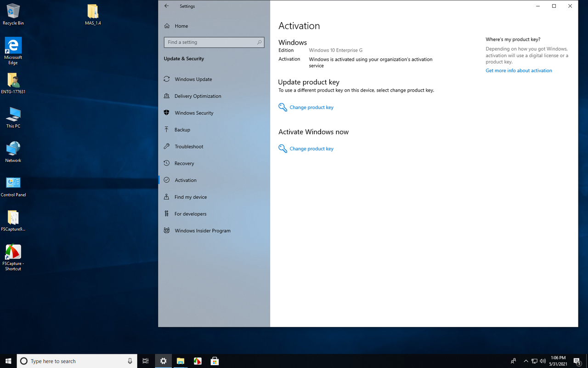Viewport: 588px width, 368px height.
Task: Select the This PC desktop icon
Action: [x=13, y=117]
